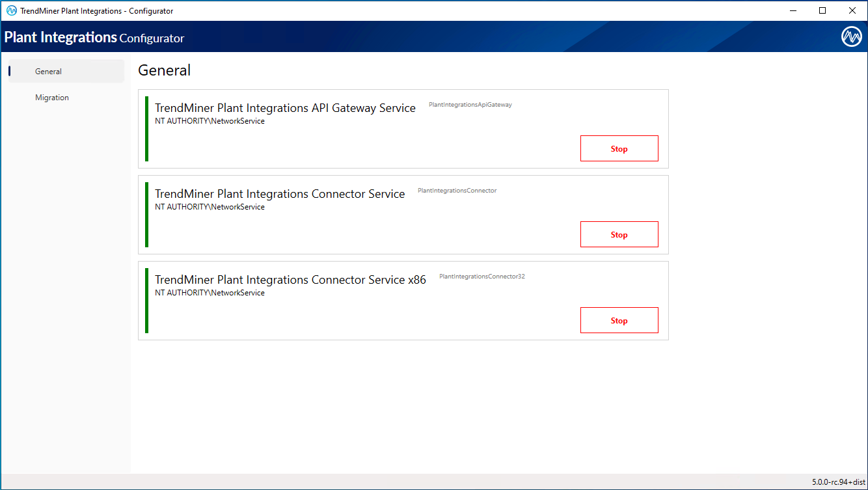
Task: Click the green status bar on API Gateway Service card
Action: (x=147, y=128)
